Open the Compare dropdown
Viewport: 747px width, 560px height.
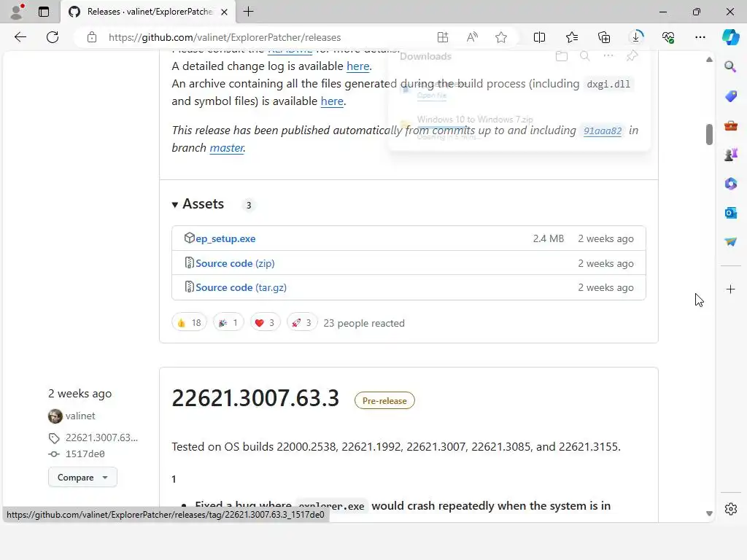pyautogui.click(x=82, y=477)
